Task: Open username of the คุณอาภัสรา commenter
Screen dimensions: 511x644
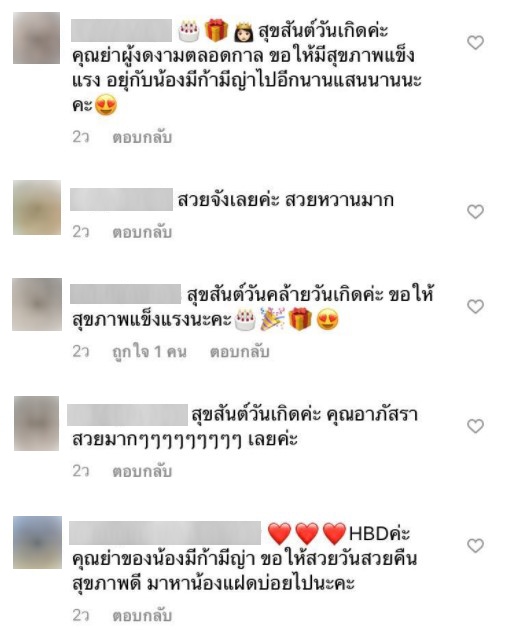Action: pos(127,415)
